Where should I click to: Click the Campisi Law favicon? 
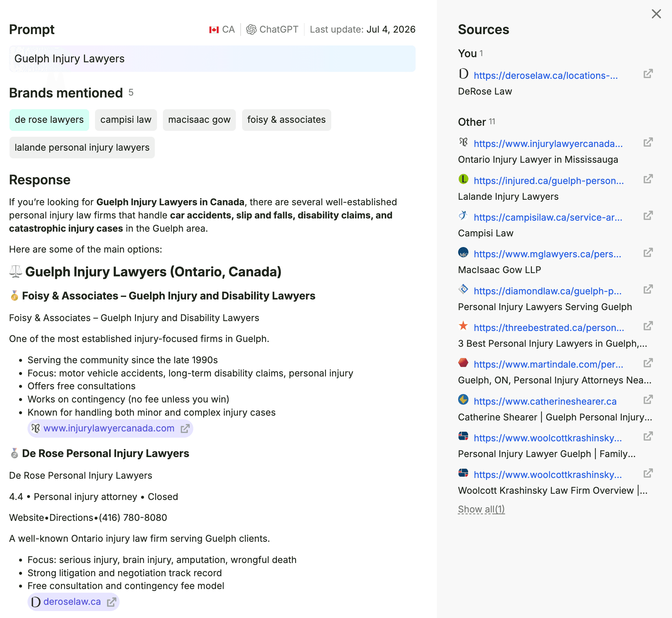pos(464,216)
